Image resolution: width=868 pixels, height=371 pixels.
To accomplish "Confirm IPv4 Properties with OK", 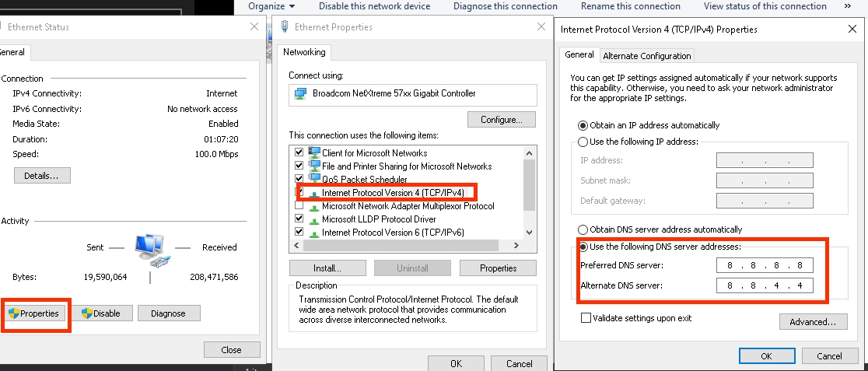I will tap(767, 356).
